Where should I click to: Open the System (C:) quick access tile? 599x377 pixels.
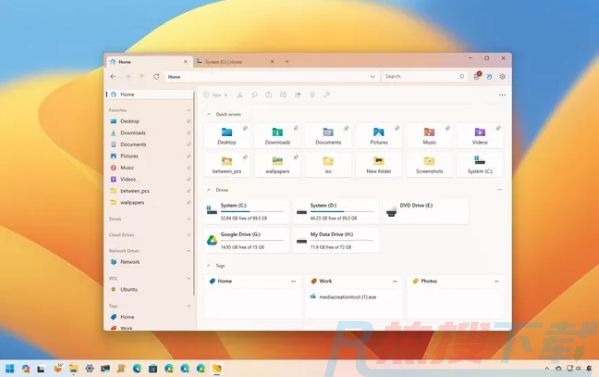tap(480, 165)
